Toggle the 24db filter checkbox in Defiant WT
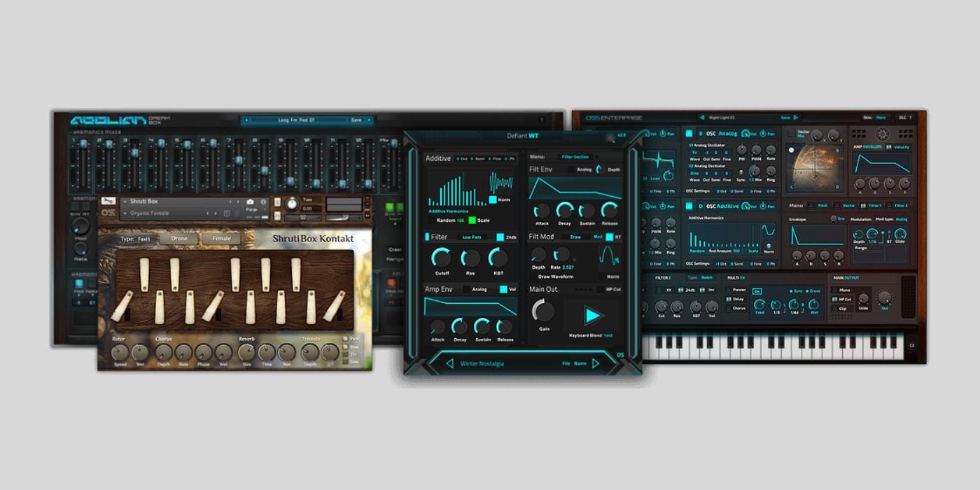980x490 pixels. point(500,237)
